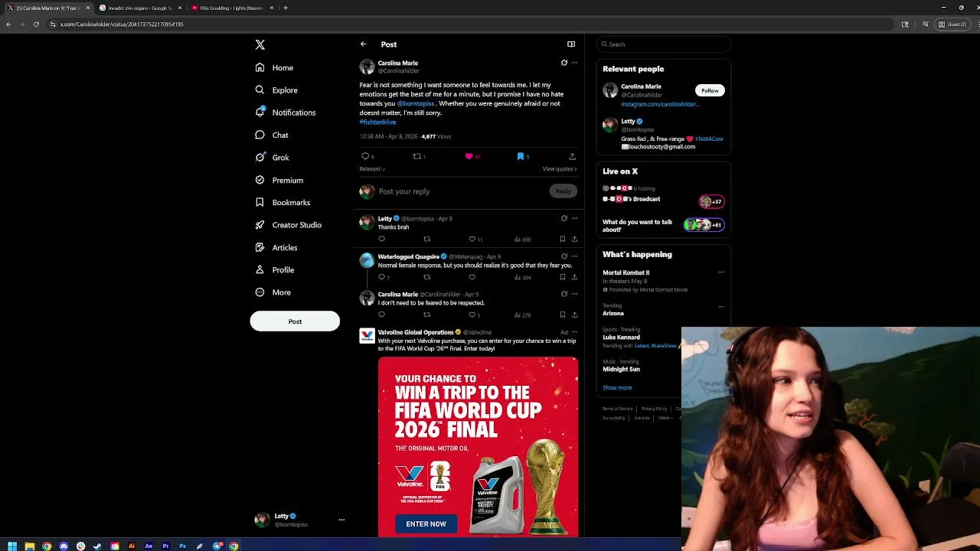Click the reply icon on the main post

coord(365,156)
